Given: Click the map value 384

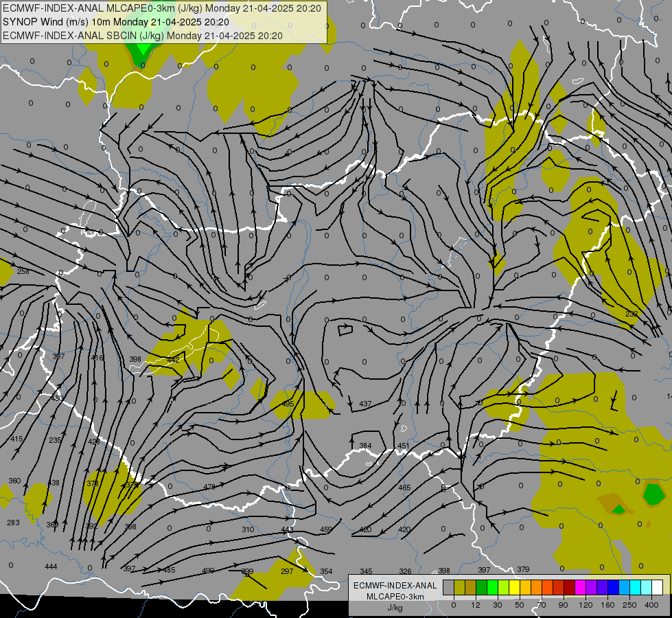Looking at the screenshot, I should [x=365, y=446].
